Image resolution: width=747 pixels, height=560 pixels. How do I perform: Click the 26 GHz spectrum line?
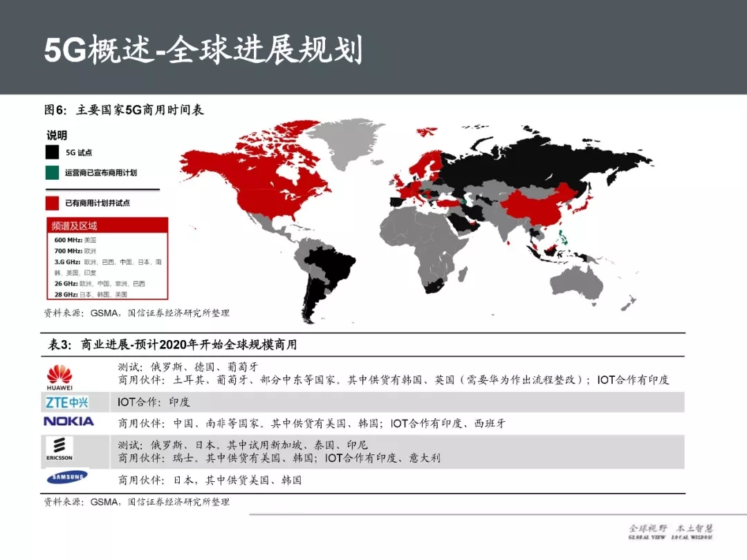tap(100, 284)
